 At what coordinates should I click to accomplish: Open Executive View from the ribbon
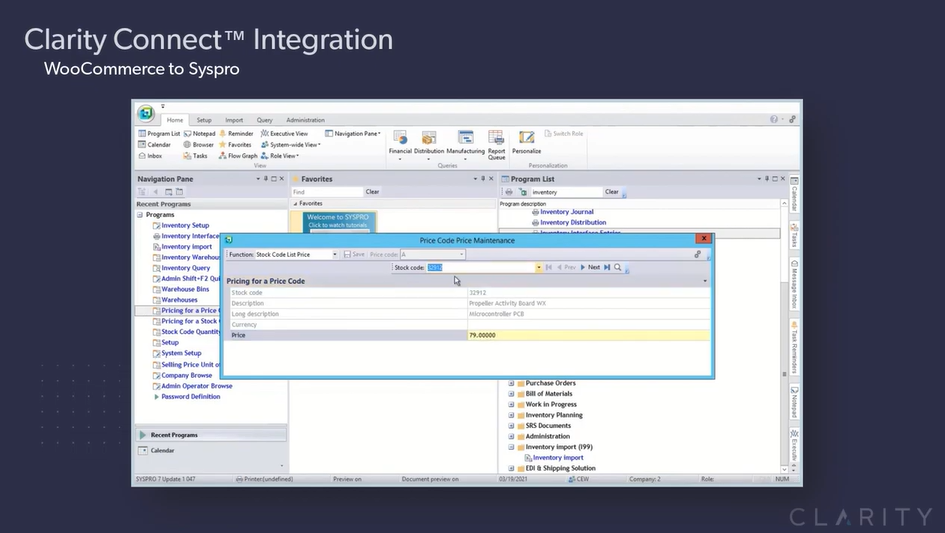coord(284,134)
